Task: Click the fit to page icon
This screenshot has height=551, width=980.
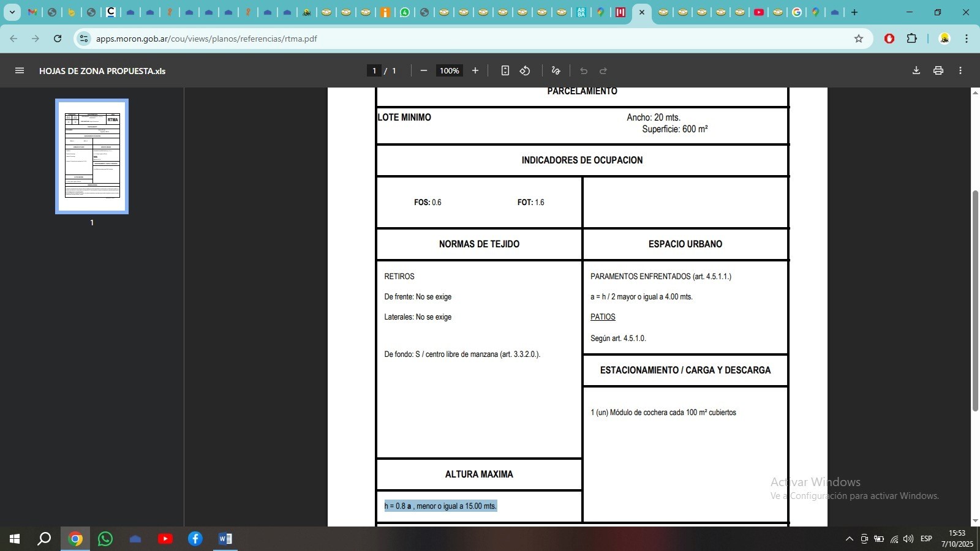Action: pos(505,70)
